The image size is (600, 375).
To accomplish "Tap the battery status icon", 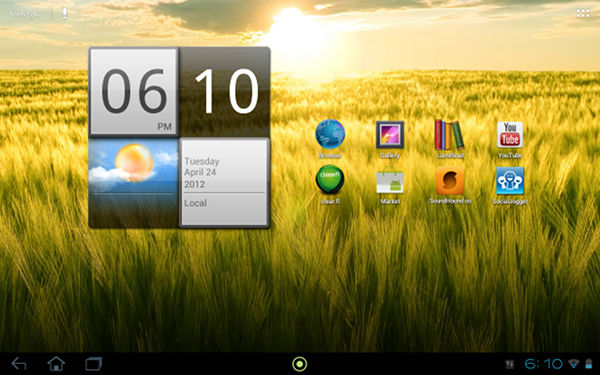I will coord(589,364).
